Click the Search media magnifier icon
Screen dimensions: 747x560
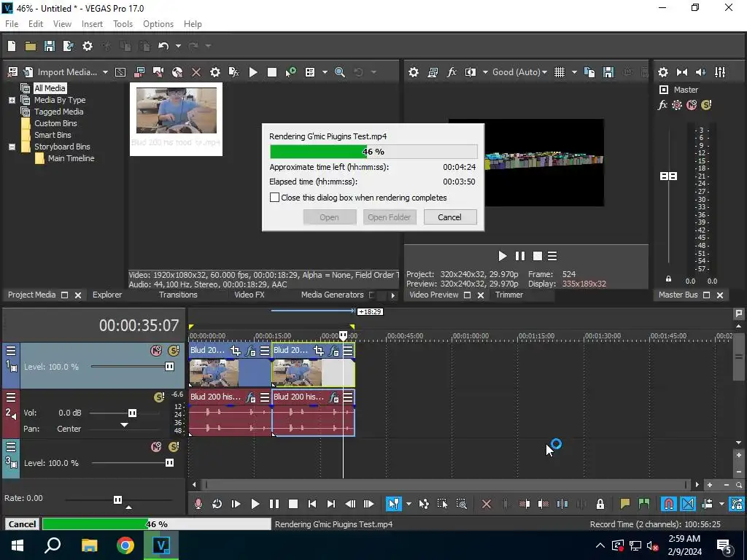(340, 72)
